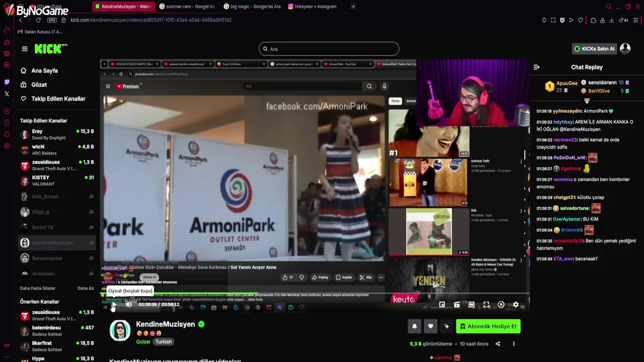The height and width of the screenshot is (362, 644).
Task: Follow channel with the heart button
Action: [x=430, y=326]
